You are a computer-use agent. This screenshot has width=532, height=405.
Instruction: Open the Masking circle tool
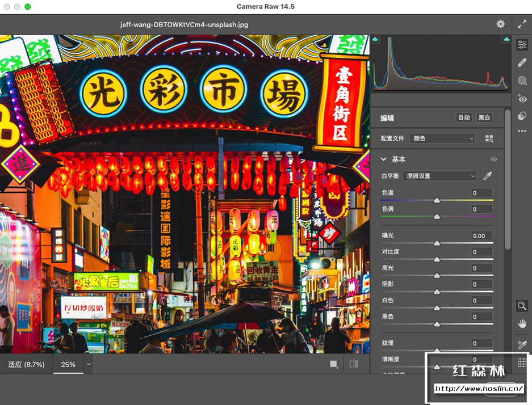pyautogui.click(x=522, y=81)
